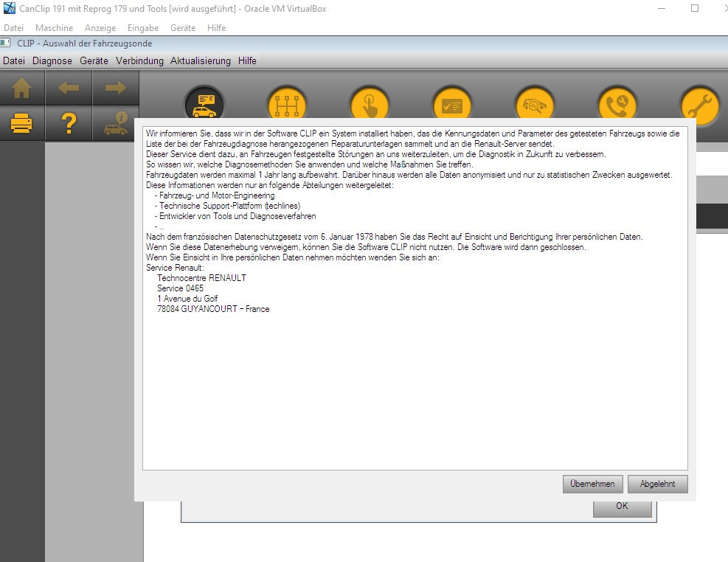Click the printer icon
The image size is (728, 562).
point(22,124)
